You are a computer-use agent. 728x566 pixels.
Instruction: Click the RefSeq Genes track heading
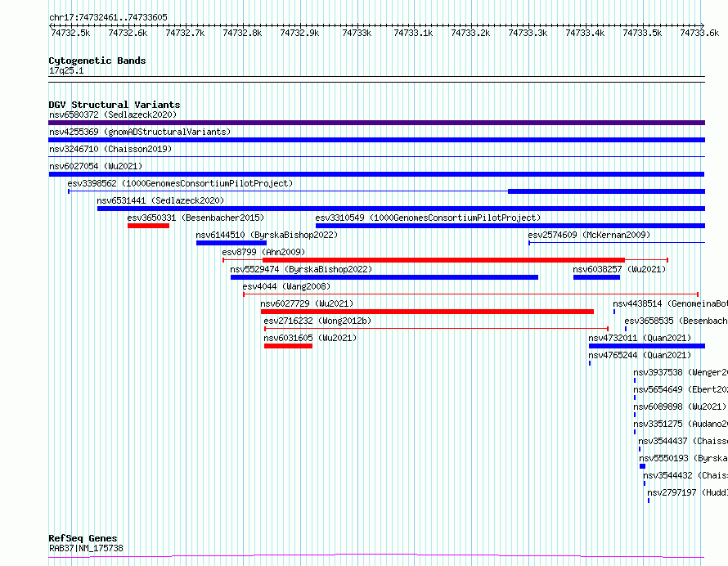[83, 539]
